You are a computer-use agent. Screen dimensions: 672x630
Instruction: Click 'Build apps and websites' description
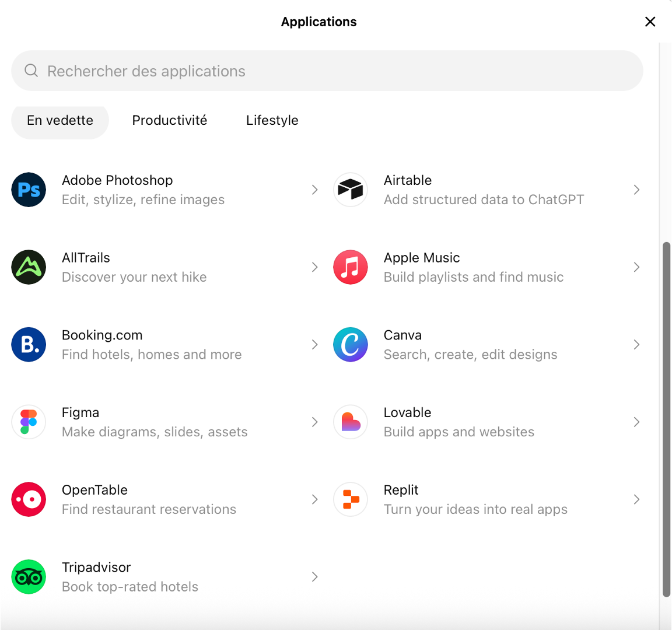(459, 432)
